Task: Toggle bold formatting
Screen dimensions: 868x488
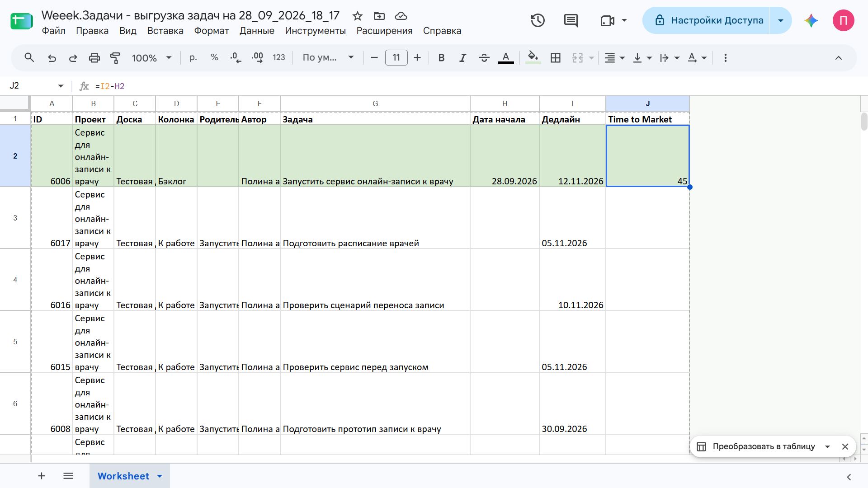Action: tap(441, 57)
